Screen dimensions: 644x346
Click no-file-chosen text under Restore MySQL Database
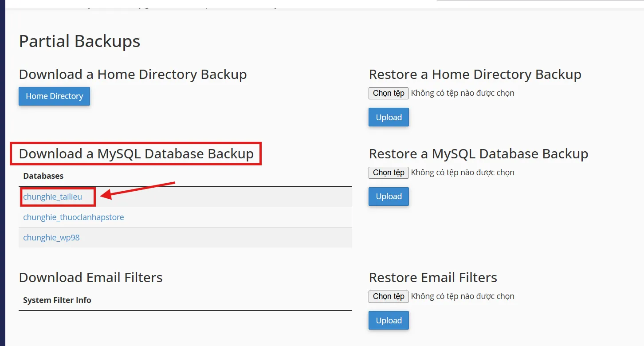463,173
